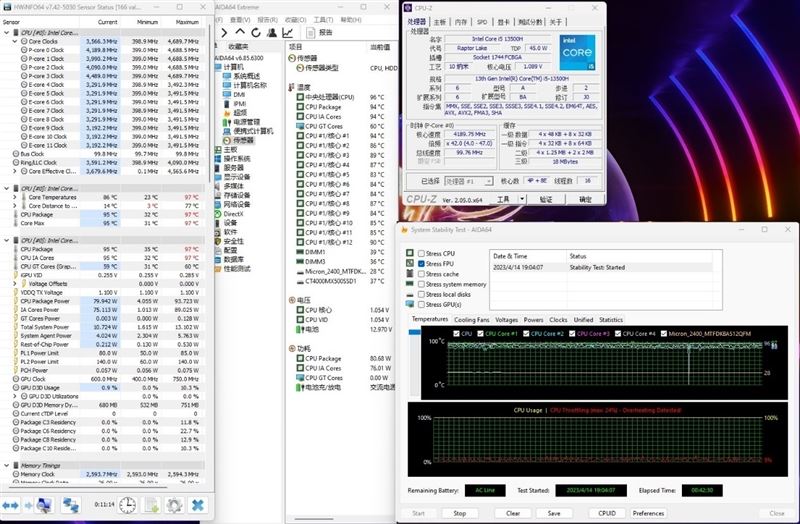Switch to CPU-Z 主板 tab

(440, 22)
